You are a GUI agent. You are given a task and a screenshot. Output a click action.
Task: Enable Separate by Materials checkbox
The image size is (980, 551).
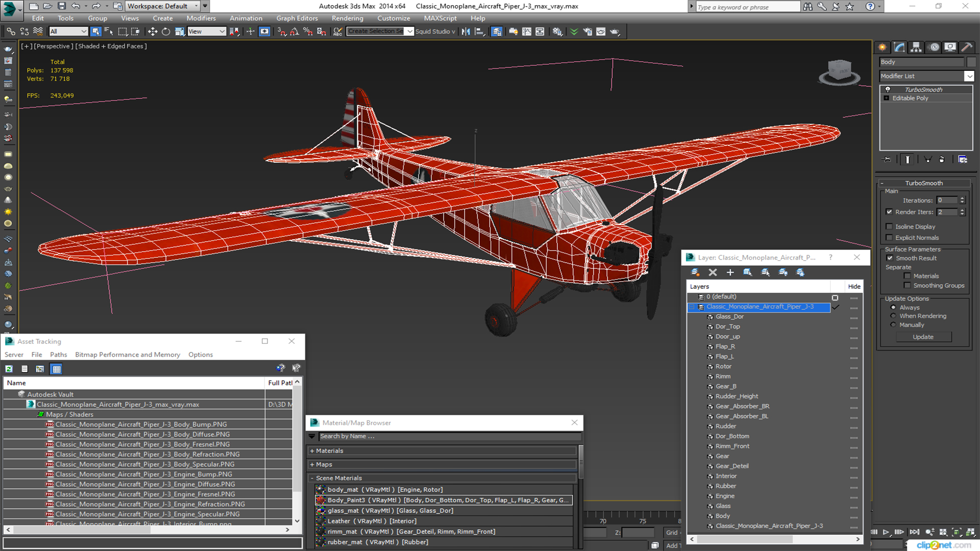pos(907,276)
